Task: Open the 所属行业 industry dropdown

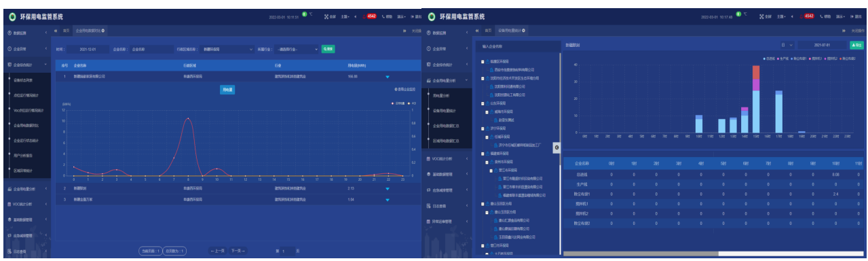Action: (x=297, y=49)
